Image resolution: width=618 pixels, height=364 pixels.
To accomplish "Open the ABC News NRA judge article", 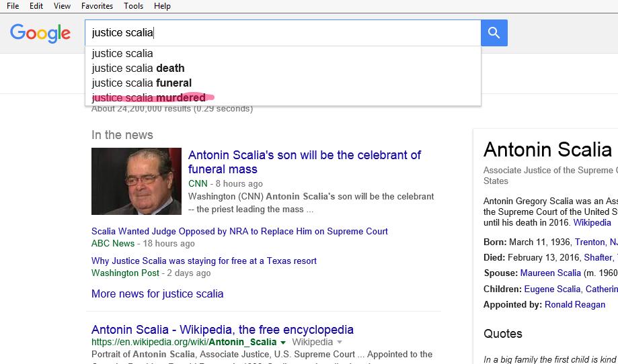I will pyautogui.click(x=239, y=232).
